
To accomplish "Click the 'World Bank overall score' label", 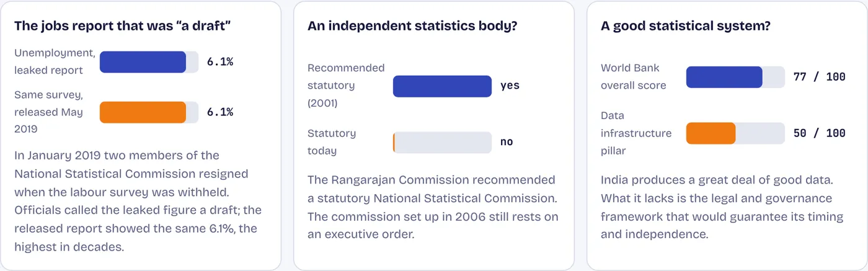I will [634, 77].
